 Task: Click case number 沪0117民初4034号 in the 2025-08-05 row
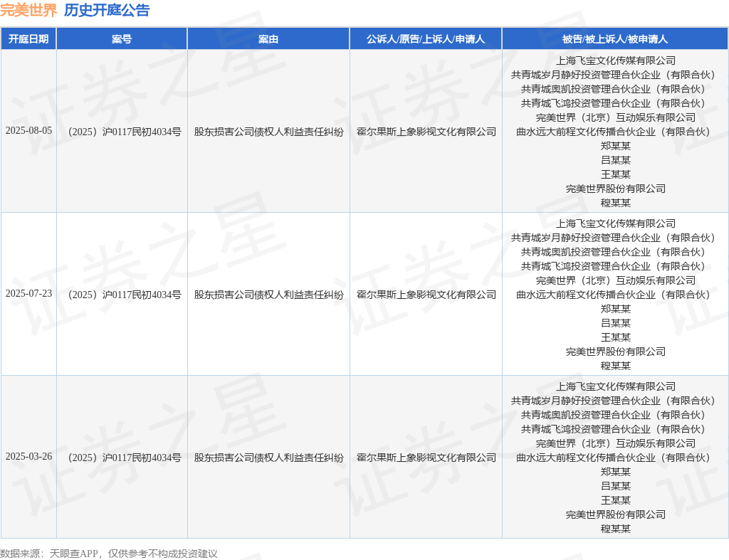(x=142, y=132)
